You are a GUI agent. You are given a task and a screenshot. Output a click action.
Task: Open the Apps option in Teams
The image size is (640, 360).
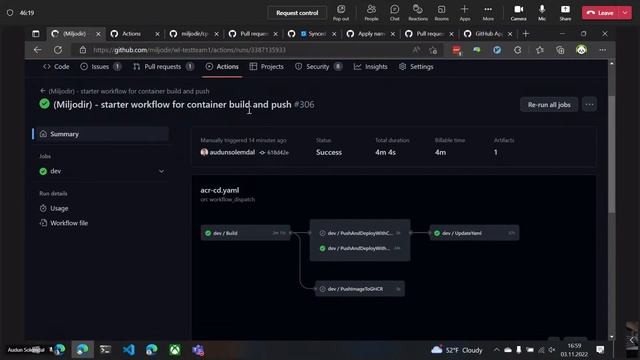click(x=464, y=13)
